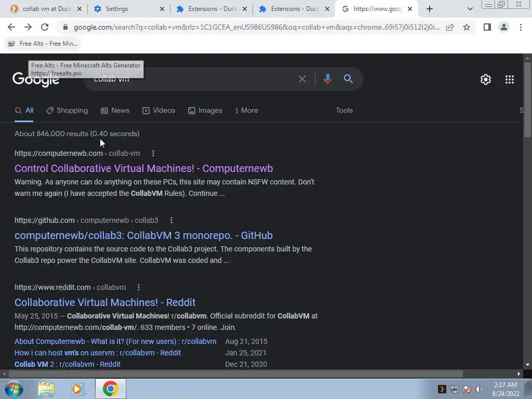Go forward using the browser forward arrow
This screenshot has height=399, width=532.
[28, 27]
